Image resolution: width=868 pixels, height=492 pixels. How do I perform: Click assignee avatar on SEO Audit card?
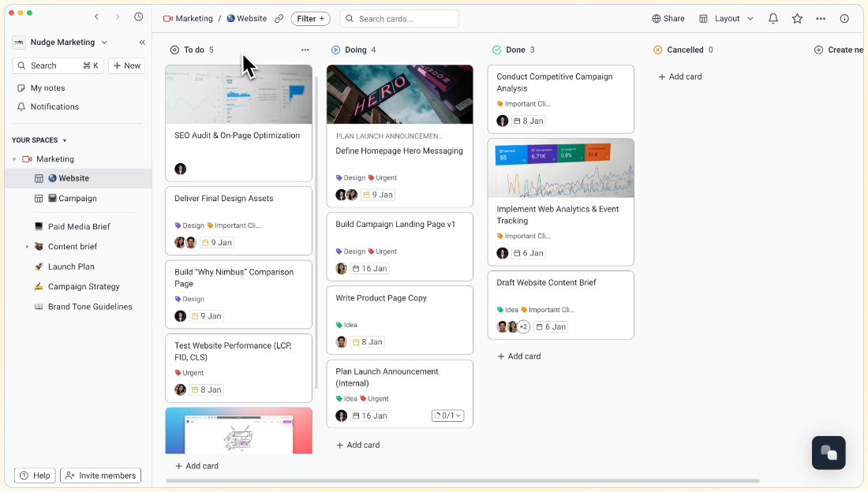coord(181,169)
